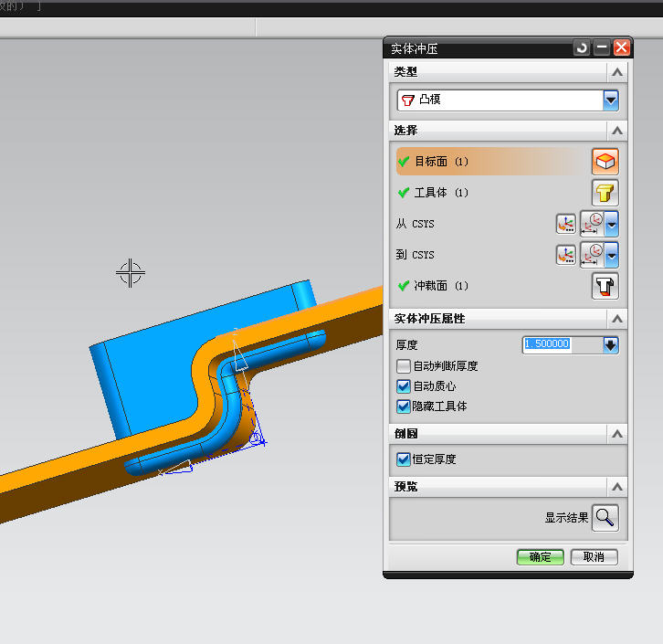Toggle 自动质心 checkbox

click(x=404, y=386)
